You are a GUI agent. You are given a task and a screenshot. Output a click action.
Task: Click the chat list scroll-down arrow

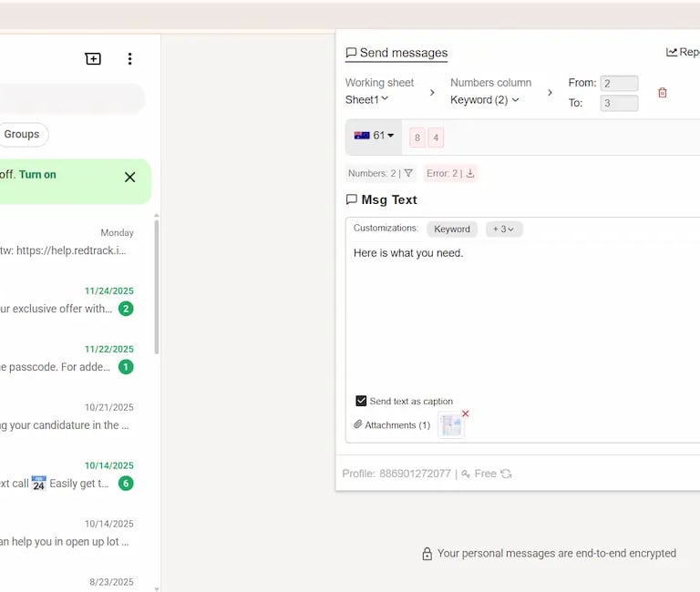click(x=157, y=589)
